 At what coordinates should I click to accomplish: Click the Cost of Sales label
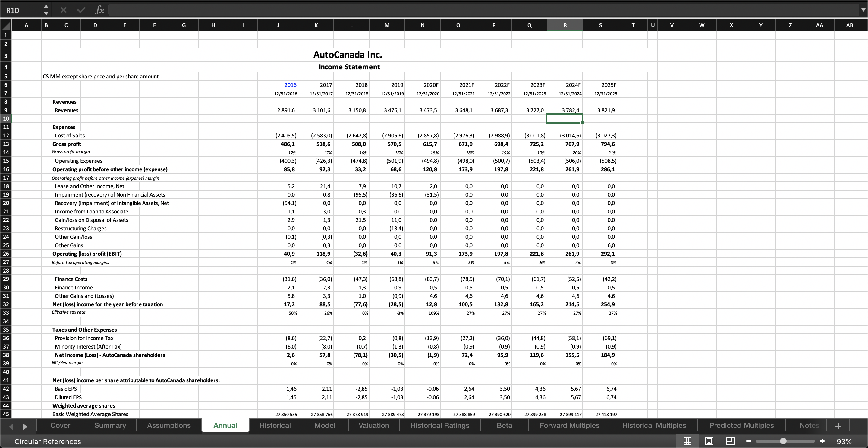click(70, 135)
